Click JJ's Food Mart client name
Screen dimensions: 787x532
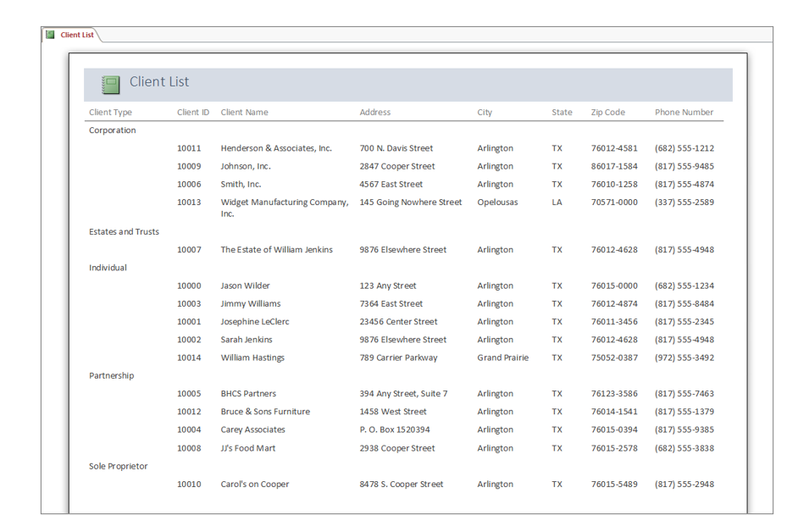tap(248, 448)
